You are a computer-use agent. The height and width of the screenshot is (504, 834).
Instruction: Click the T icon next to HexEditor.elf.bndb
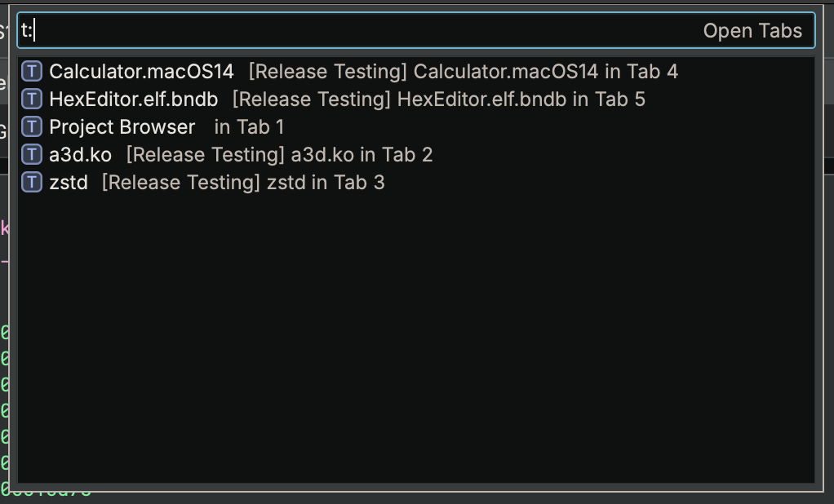(33, 99)
